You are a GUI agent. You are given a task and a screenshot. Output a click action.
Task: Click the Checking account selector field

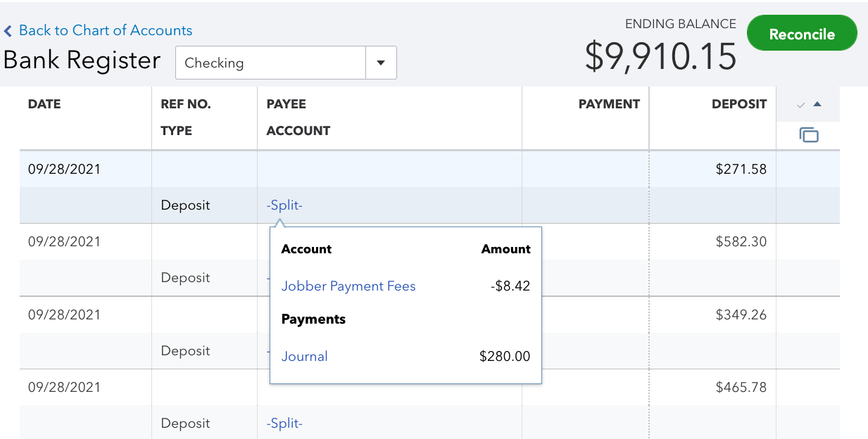click(270, 63)
